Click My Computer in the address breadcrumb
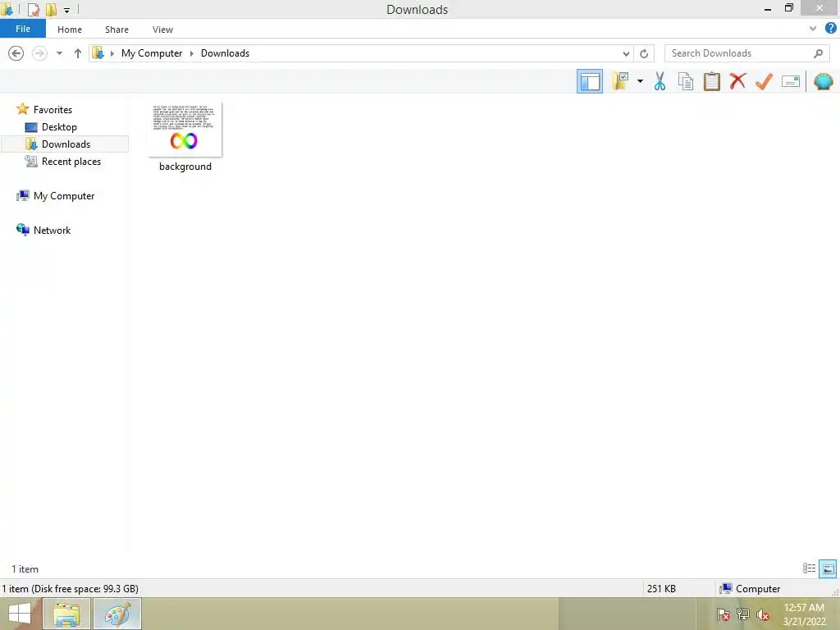Screen dimensions: 840x630 (x=152, y=53)
